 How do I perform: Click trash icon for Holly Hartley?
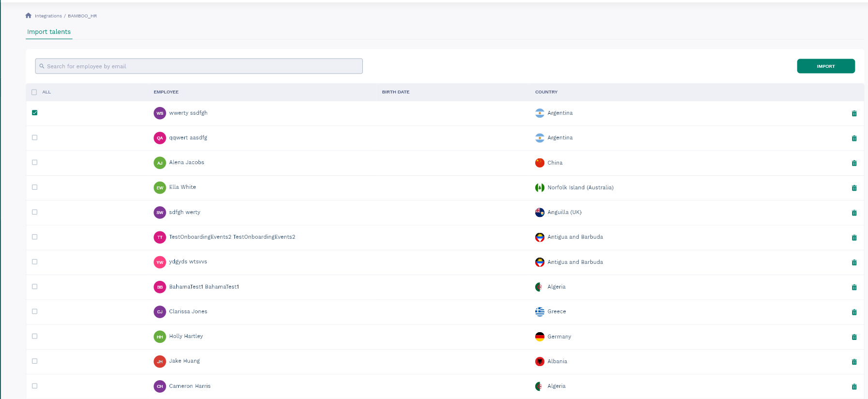pyautogui.click(x=854, y=337)
